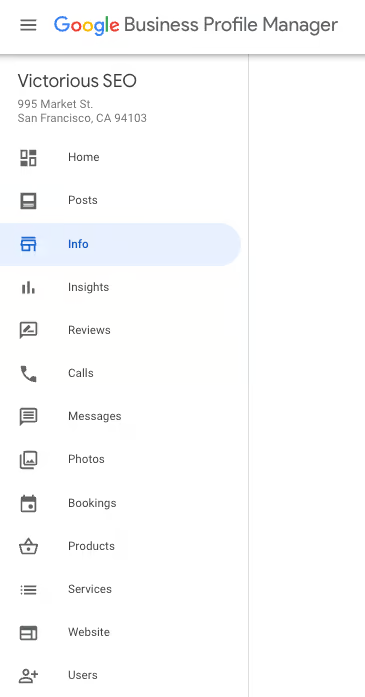Click the Home dashboard icon
The height and width of the screenshot is (697, 365).
[x=28, y=158]
